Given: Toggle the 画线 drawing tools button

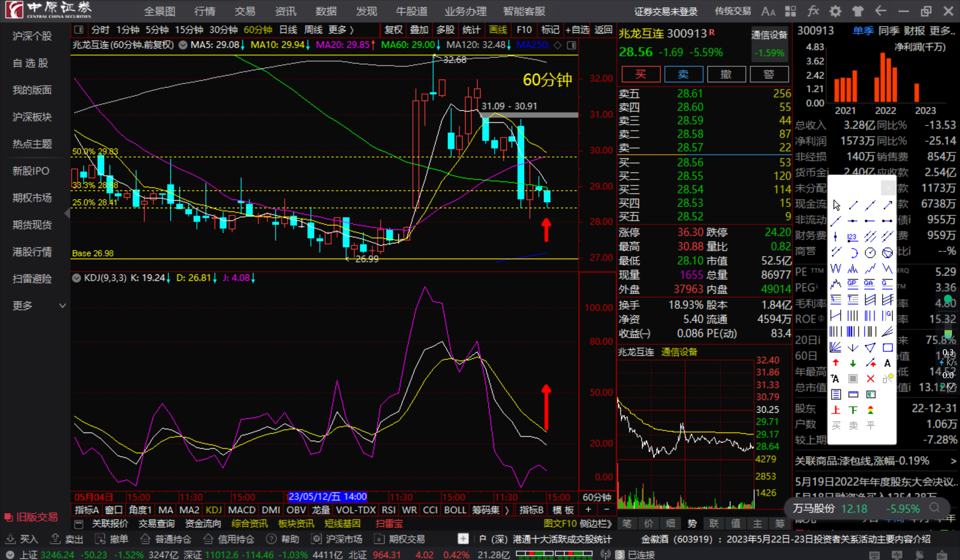Looking at the screenshot, I should [x=497, y=30].
